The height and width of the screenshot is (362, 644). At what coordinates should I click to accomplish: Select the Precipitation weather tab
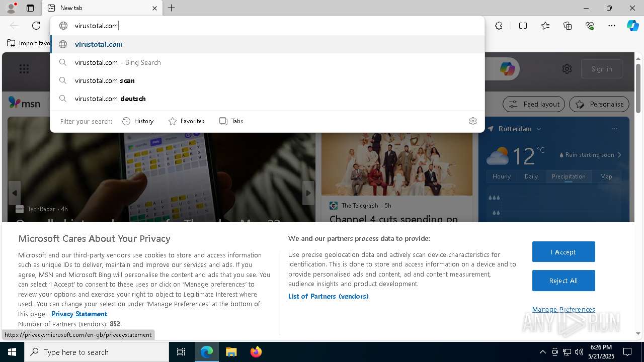569,176
